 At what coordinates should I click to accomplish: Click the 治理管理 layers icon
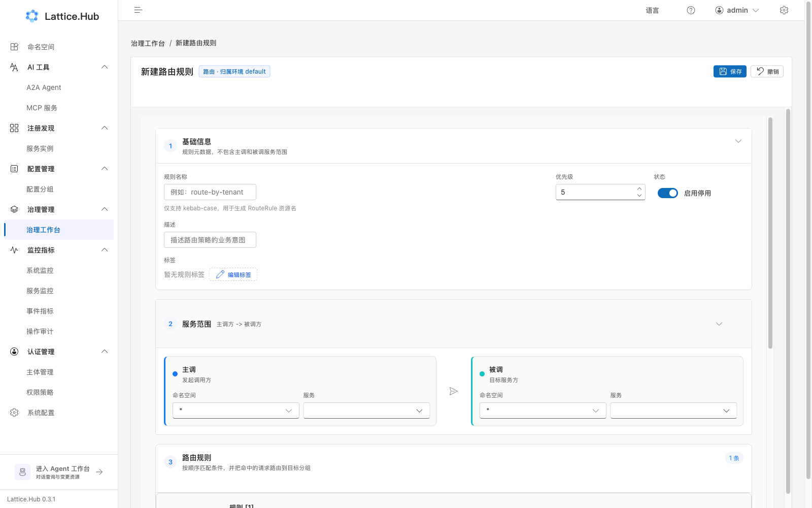pyautogui.click(x=14, y=209)
